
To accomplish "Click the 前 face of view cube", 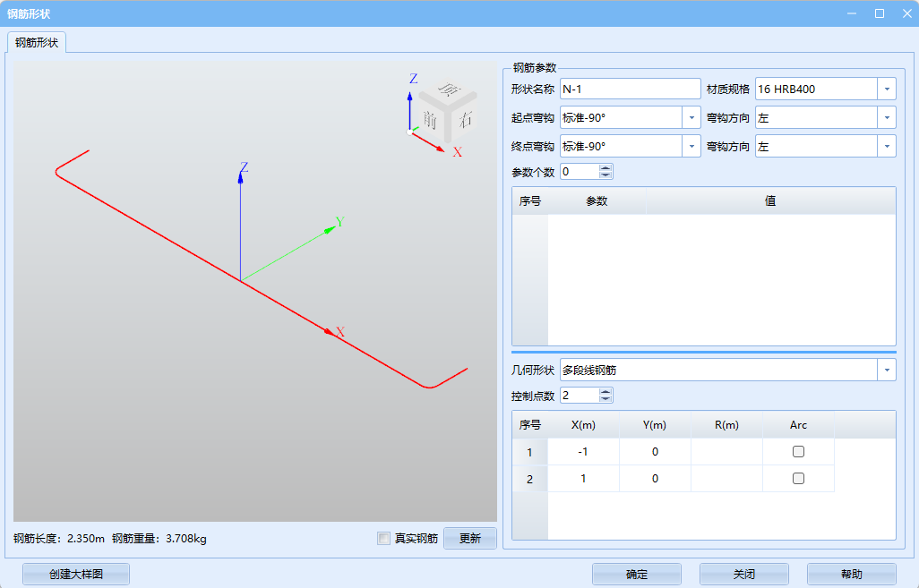I will (x=431, y=119).
